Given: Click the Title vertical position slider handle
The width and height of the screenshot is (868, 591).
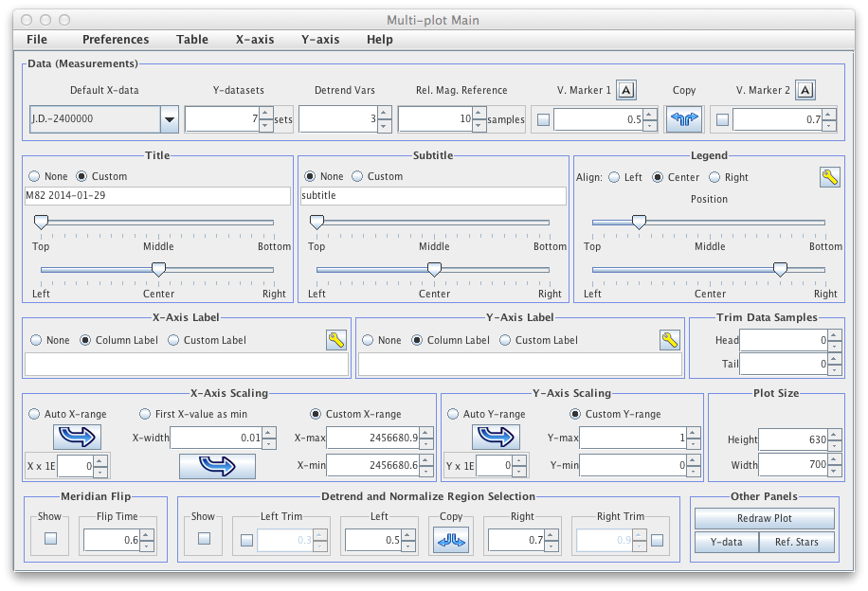Looking at the screenshot, I should coord(41,223).
